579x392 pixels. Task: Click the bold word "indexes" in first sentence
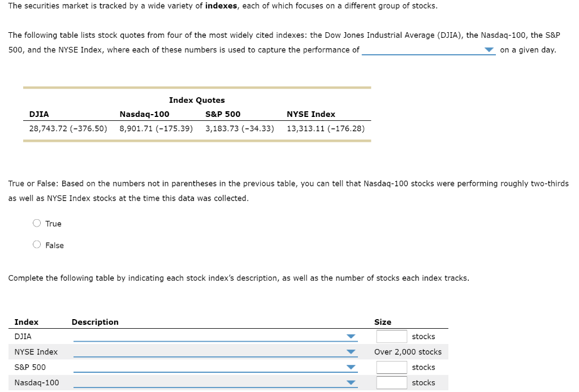pos(221,6)
